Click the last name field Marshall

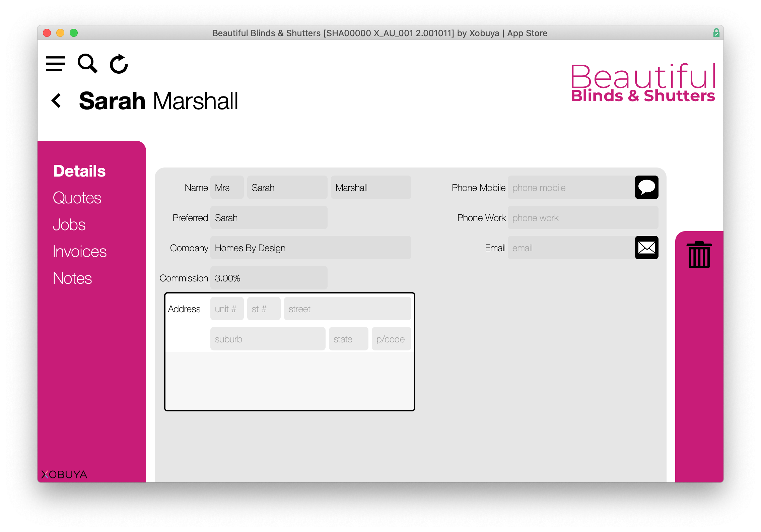point(371,187)
